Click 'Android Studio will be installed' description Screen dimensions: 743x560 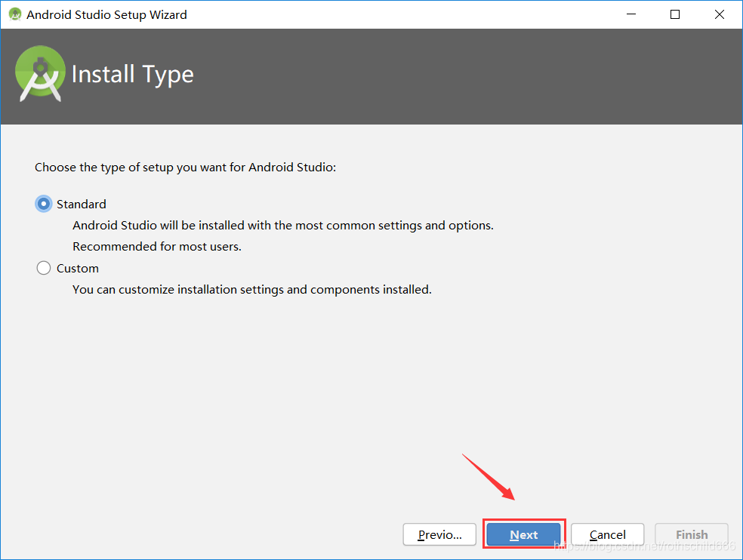pyautogui.click(x=283, y=226)
